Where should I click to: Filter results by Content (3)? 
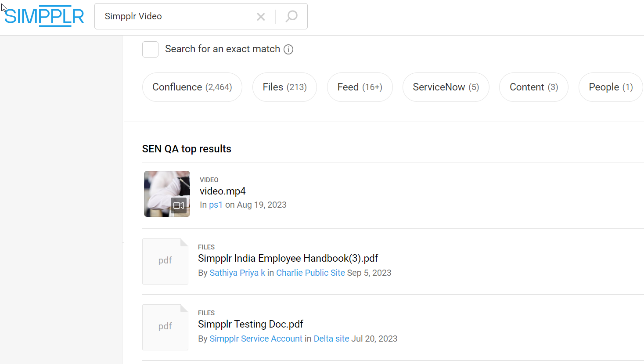tap(534, 87)
